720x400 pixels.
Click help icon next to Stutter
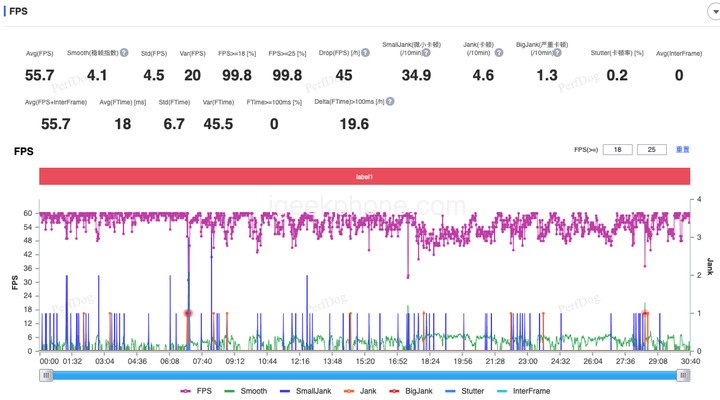tap(651, 52)
